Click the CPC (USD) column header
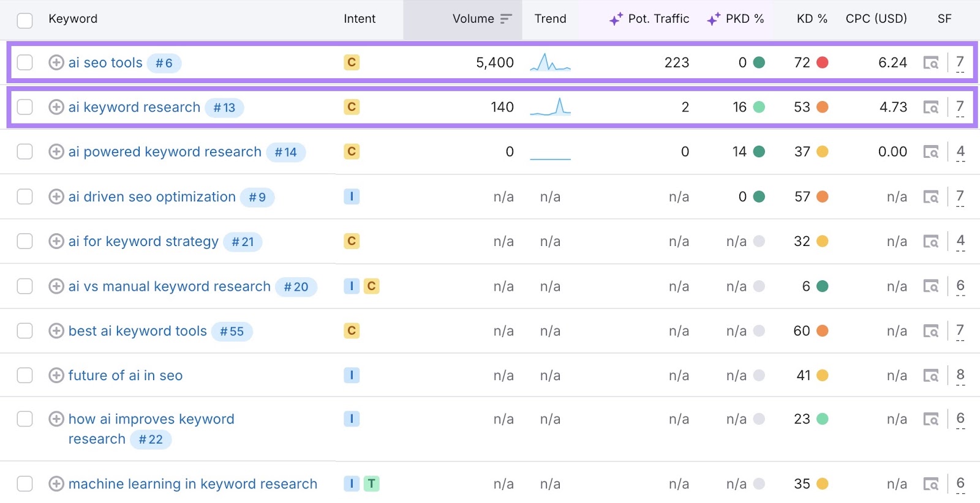The image size is (980, 503). (876, 19)
